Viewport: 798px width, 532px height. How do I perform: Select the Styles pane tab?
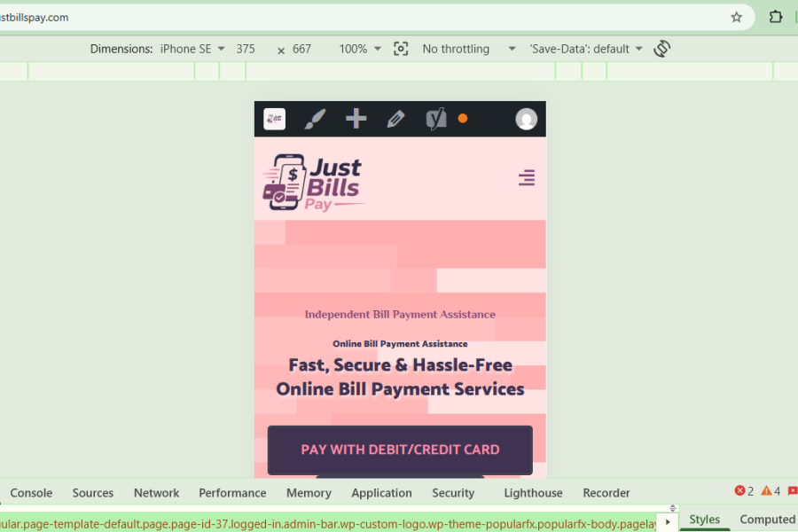704,520
